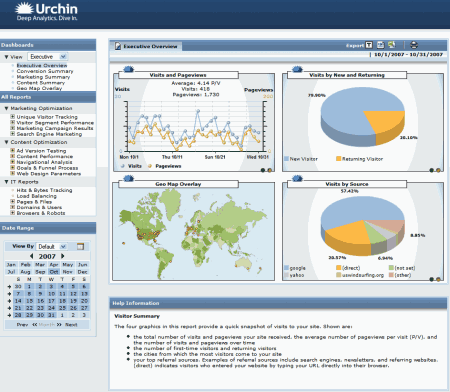Click New Visitor legend swatch
The width and height of the screenshot is (450, 392).
286,159
